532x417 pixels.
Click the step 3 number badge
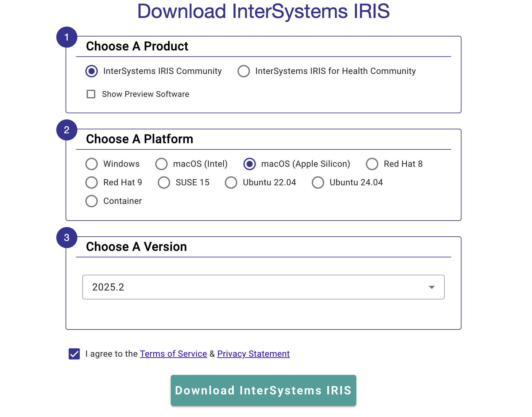66,238
